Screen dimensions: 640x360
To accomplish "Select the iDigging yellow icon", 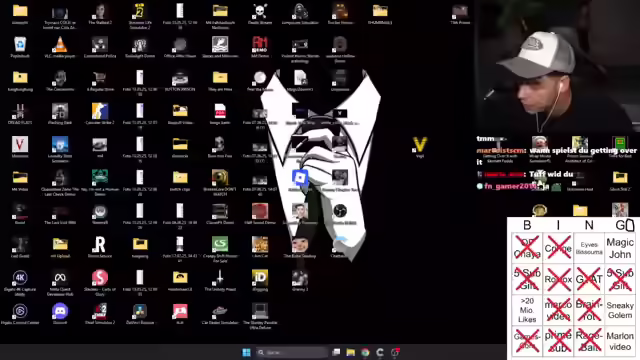I will [x=260, y=278].
